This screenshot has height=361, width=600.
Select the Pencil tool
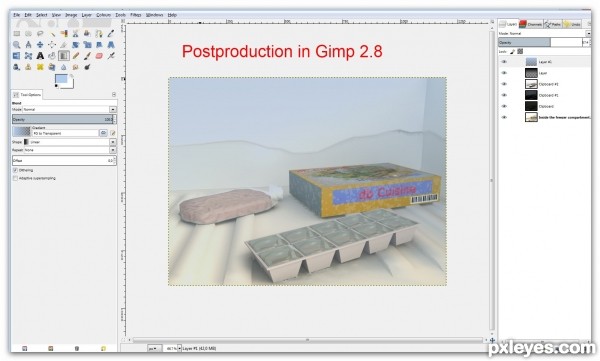(x=75, y=56)
